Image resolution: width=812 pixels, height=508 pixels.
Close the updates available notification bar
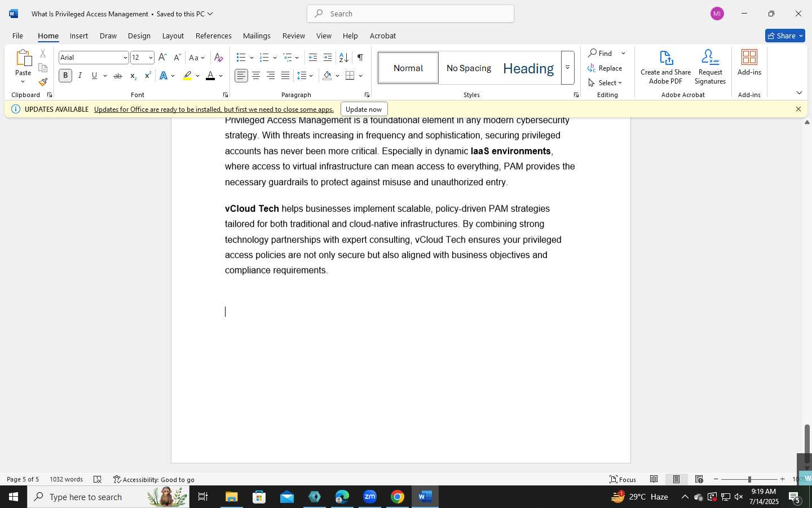click(x=798, y=109)
